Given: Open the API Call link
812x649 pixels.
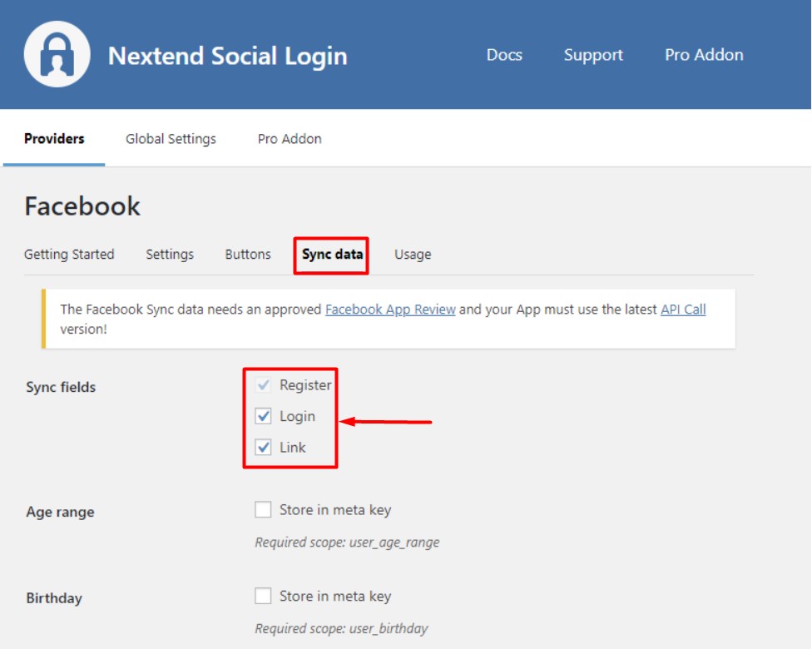Looking at the screenshot, I should click(x=683, y=310).
